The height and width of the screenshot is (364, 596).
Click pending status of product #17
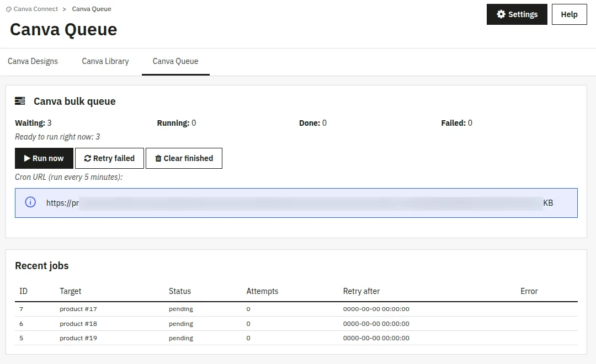181,309
